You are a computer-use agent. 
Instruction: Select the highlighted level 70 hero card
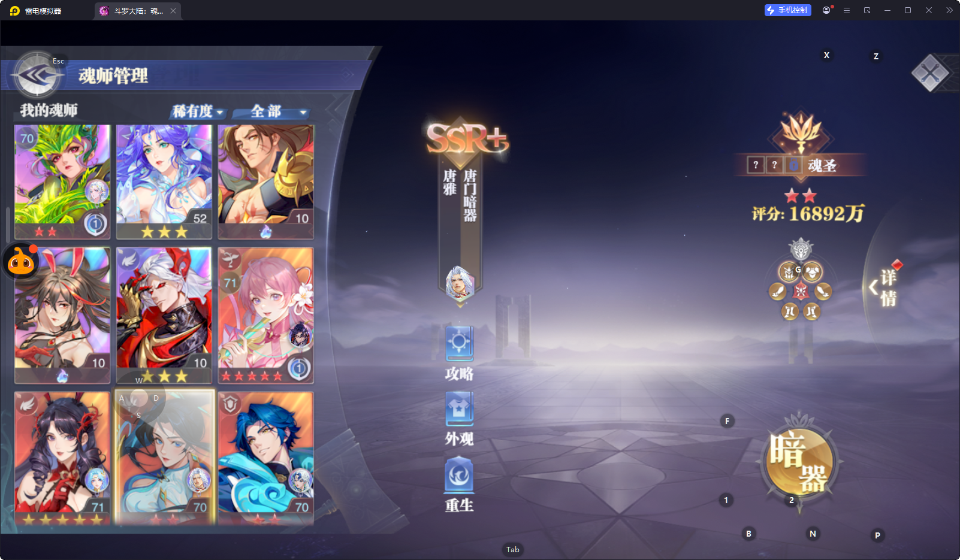(x=164, y=458)
